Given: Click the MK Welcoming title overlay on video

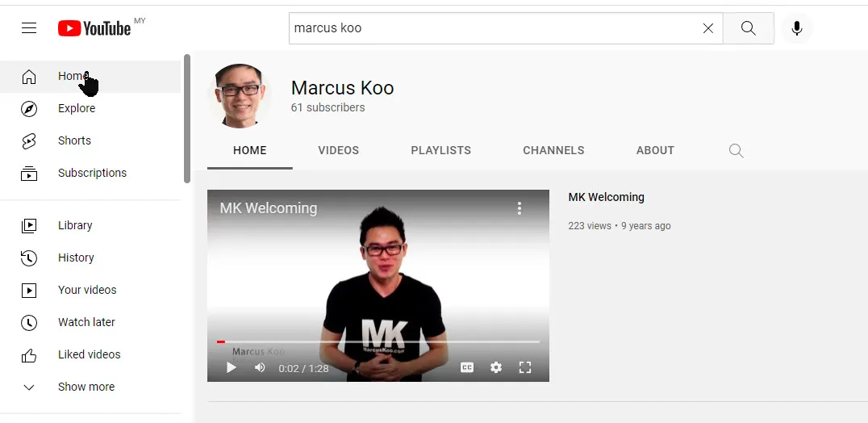Looking at the screenshot, I should coord(269,208).
